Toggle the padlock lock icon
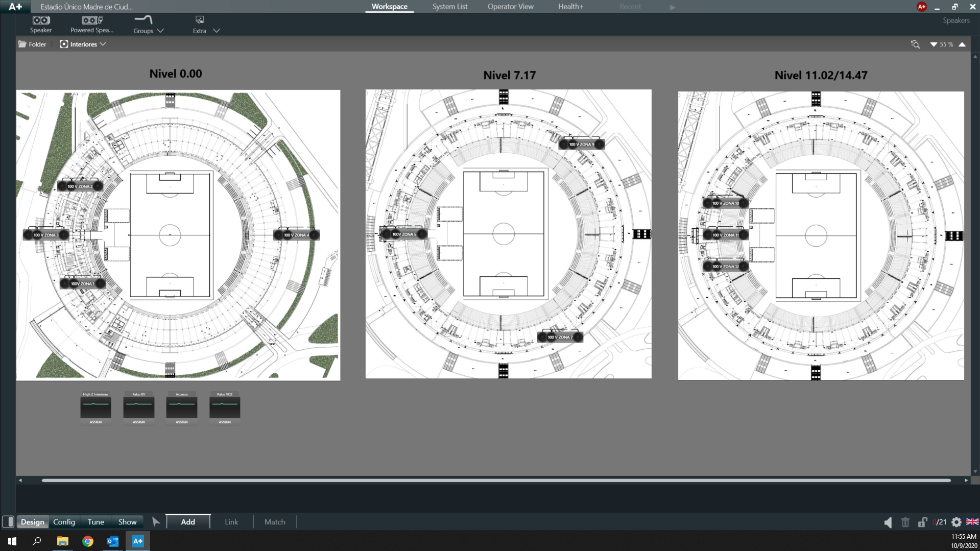 (x=922, y=522)
